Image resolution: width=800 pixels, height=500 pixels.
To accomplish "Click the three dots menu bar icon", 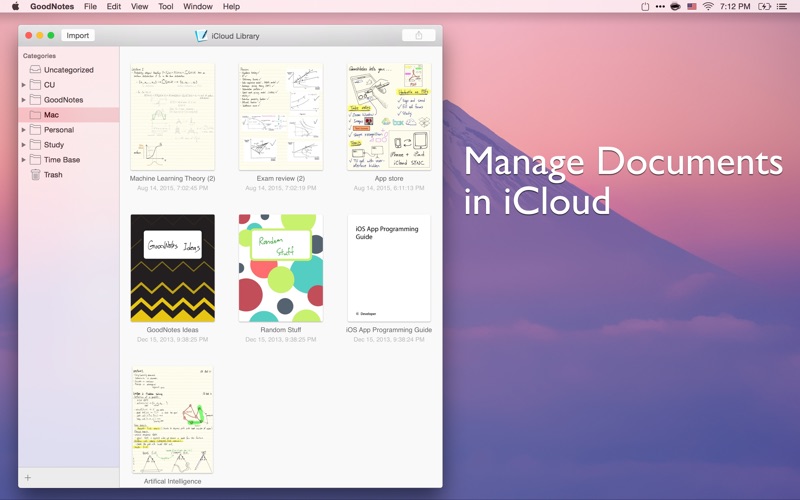I will 660,6.
